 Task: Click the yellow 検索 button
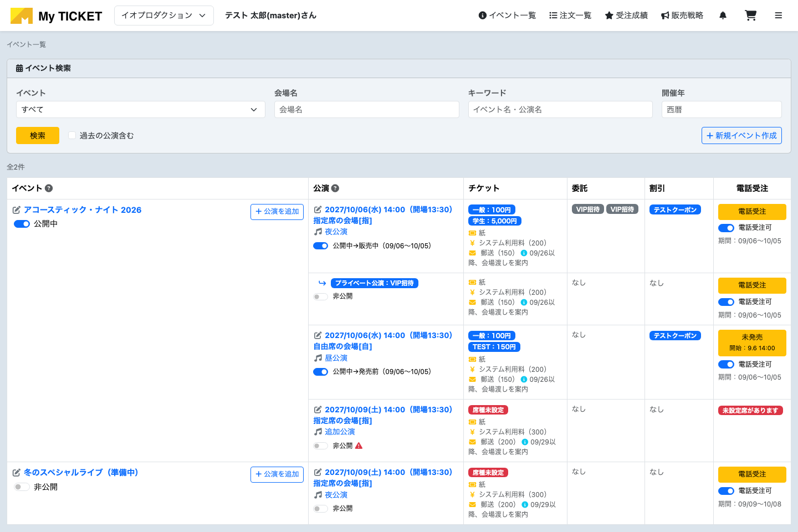point(38,136)
